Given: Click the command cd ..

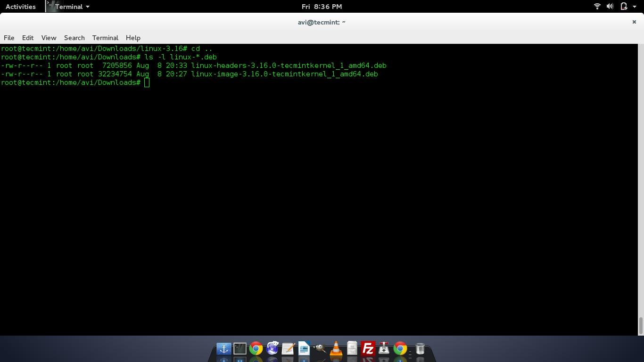Looking at the screenshot, I should (196, 49).
